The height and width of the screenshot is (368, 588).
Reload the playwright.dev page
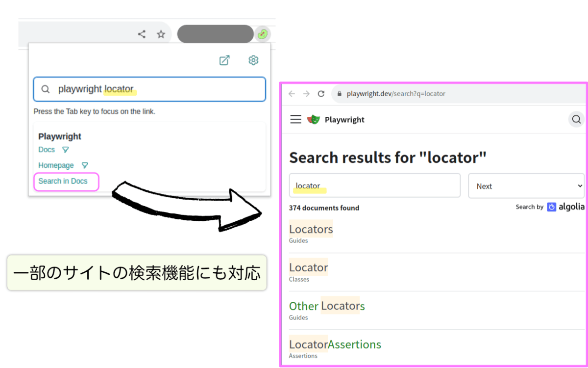pyautogui.click(x=321, y=94)
